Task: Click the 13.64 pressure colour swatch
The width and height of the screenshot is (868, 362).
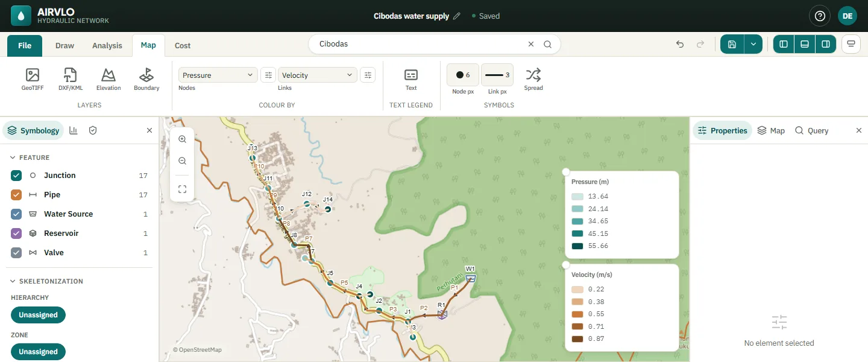Action: 577,197
